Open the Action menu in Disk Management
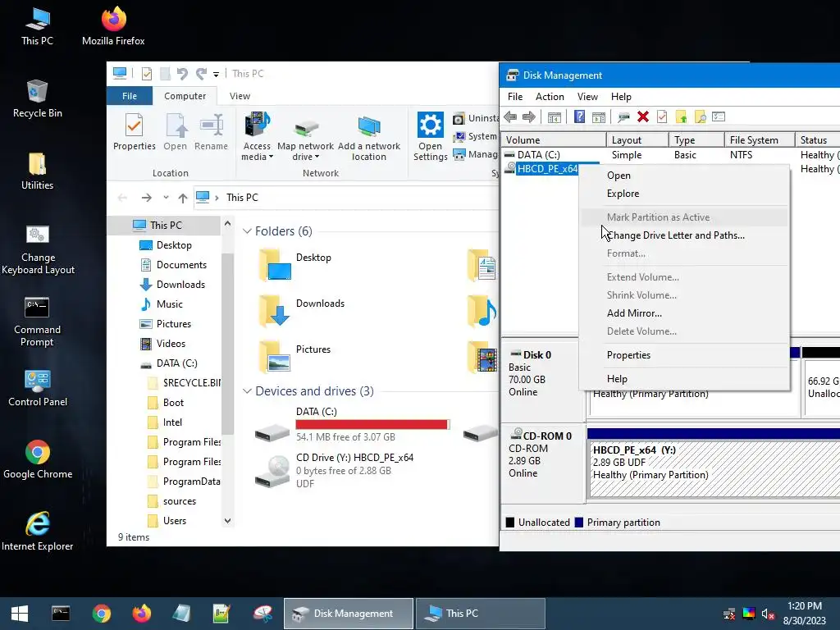Viewport: 840px width, 630px height. point(550,97)
